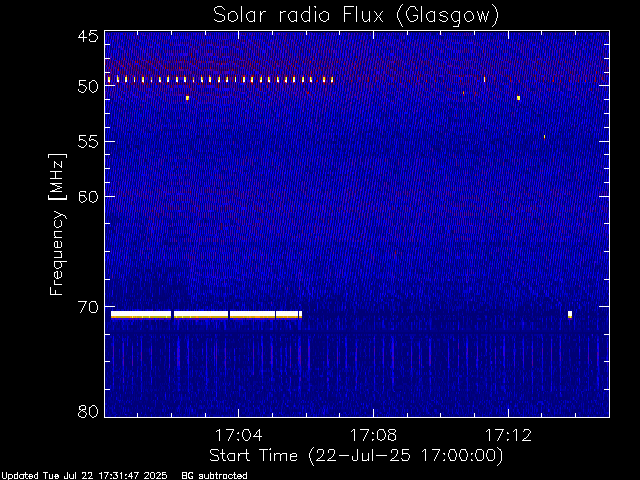Select the 17:12 time tick label
Viewport: 640px width, 480px height.
tap(508, 435)
